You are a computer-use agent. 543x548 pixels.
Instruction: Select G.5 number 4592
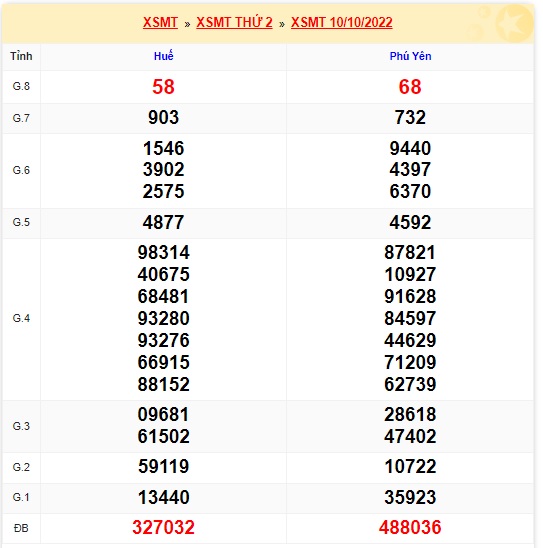(x=410, y=222)
